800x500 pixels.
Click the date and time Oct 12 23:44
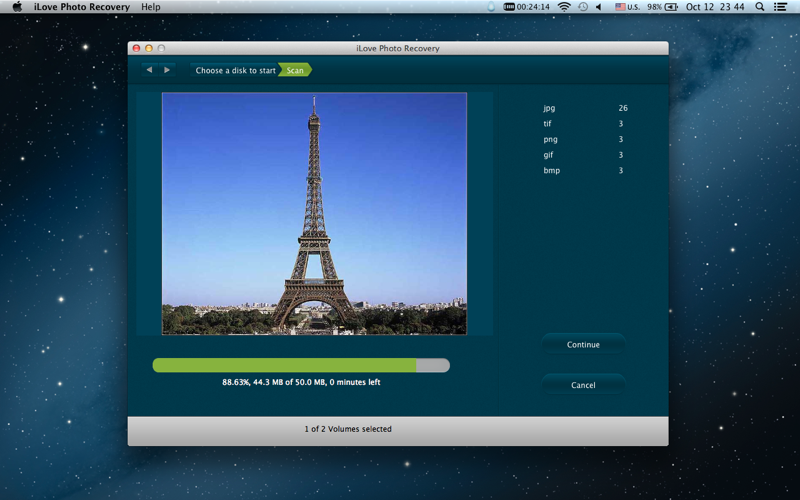(715, 7)
